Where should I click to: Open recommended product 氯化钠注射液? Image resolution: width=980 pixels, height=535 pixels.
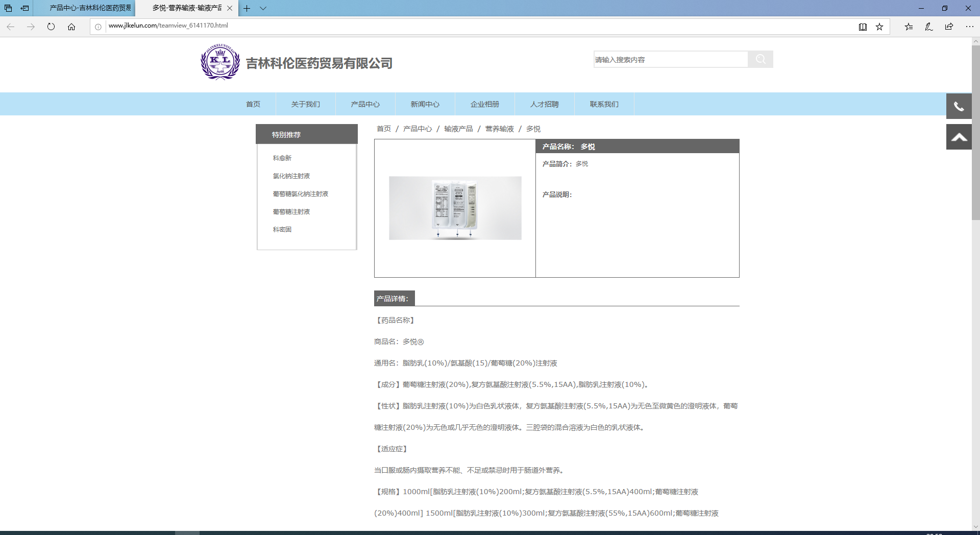point(291,176)
